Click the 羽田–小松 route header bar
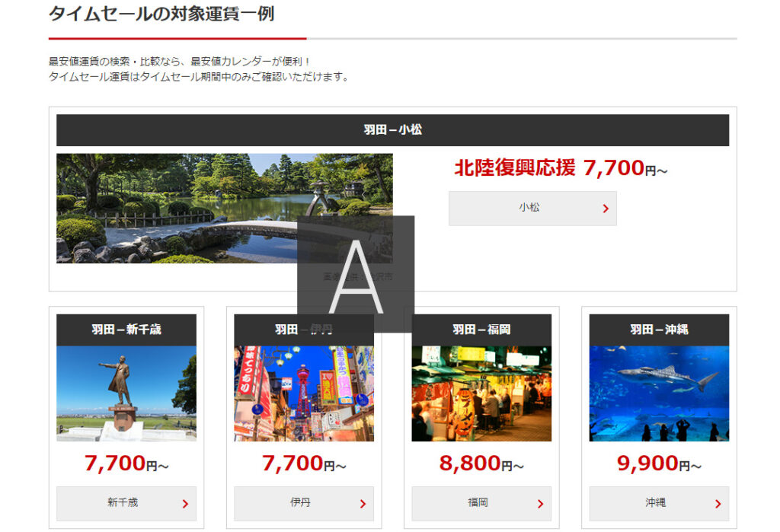Image resolution: width=780 pixels, height=532 pixels. tap(392, 130)
